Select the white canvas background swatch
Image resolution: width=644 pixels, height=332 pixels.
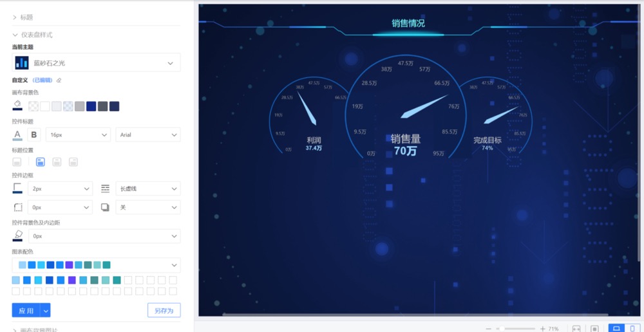pos(45,106)
